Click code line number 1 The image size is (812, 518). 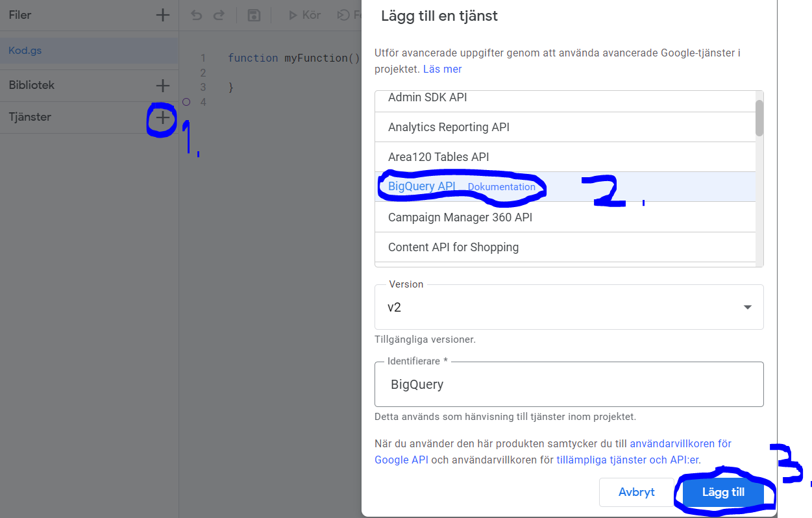[x=203, y=58]
